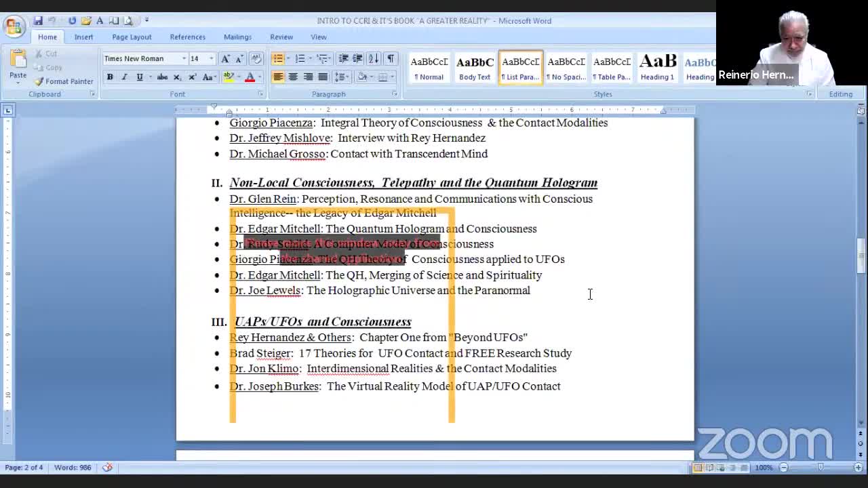868x488 pixels.
Task: Switch to the Page Layout tab
Action: tap(132, 37)
